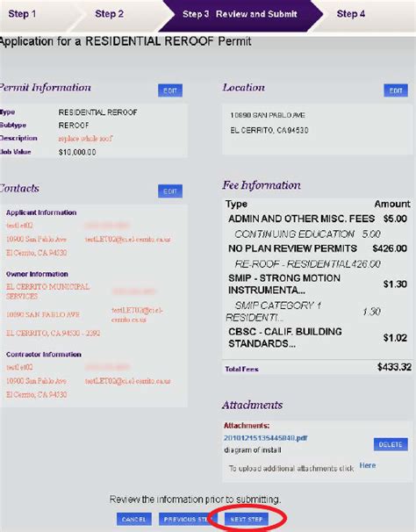Viewport: 416px width, 532px height.
Task: Click the ADMIN AND OTHER MISC. FEES row
Action: pos(317,219)
